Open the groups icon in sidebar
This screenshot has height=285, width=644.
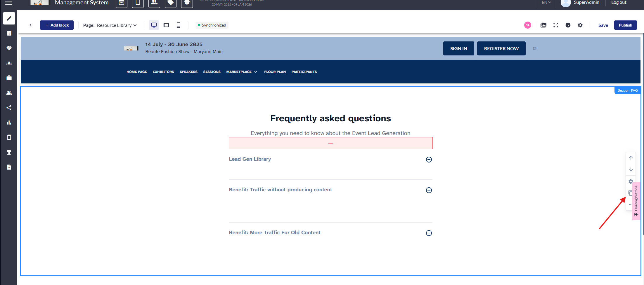[x=9, y=63]
